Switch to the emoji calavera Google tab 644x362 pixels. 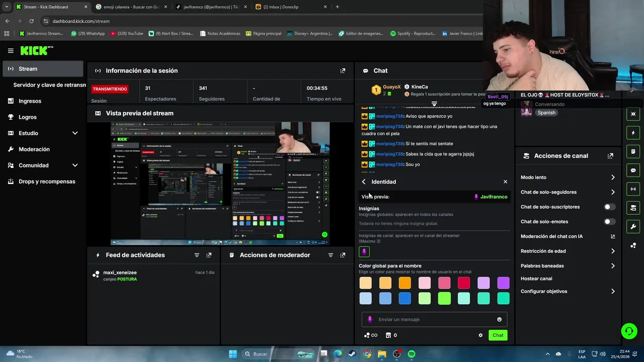point(131,7)
